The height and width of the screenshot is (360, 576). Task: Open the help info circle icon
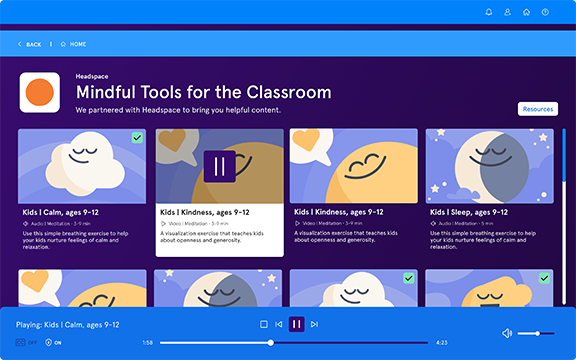pos(545,12)
